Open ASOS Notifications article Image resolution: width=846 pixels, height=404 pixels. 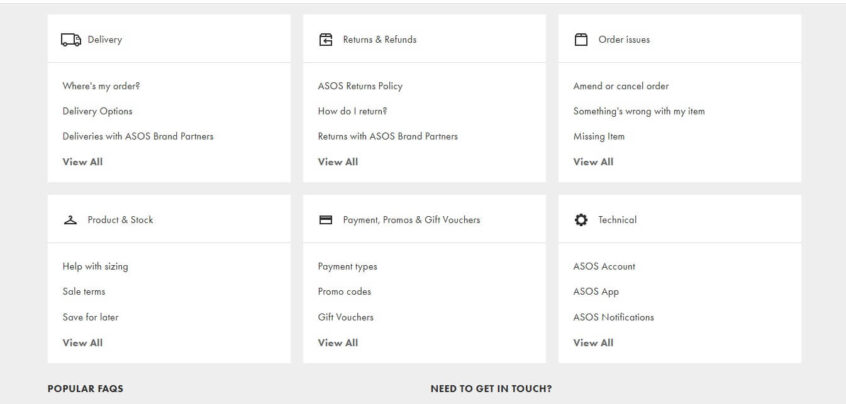pos(613,317)
